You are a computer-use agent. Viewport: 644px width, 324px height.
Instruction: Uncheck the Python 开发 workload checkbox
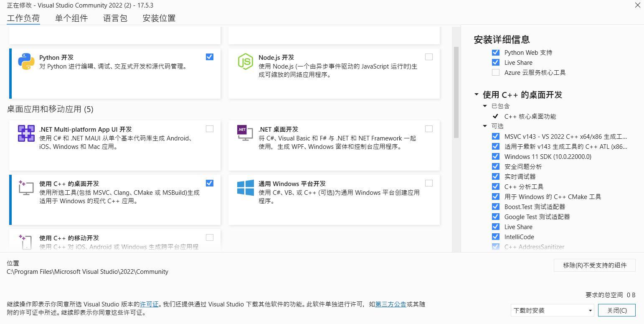point(209,56)
